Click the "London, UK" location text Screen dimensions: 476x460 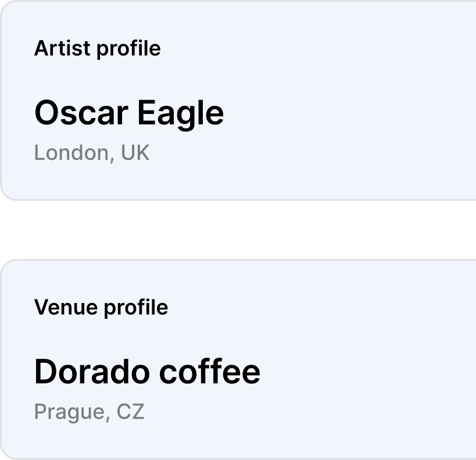pos(92,153)
